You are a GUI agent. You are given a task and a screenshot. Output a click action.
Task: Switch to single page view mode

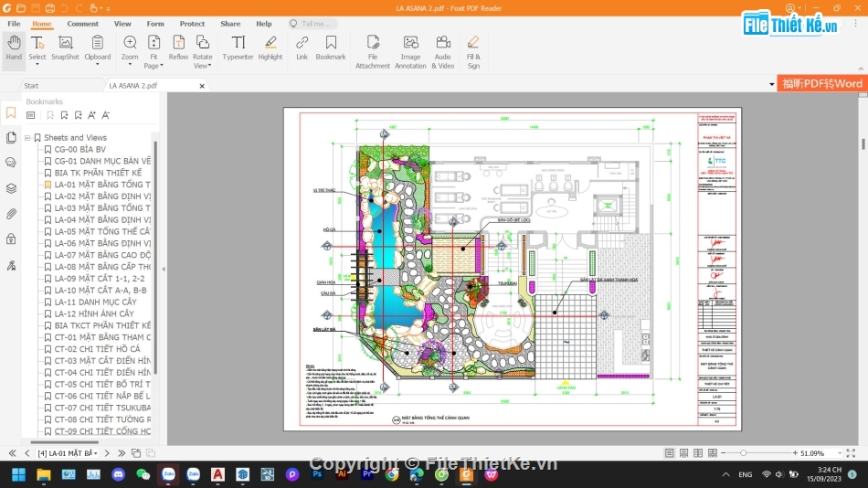tap(669, 453)
